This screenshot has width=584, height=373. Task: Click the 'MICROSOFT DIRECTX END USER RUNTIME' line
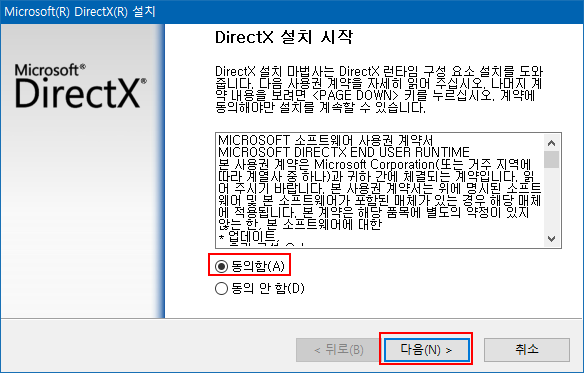(x=344, y=152)
